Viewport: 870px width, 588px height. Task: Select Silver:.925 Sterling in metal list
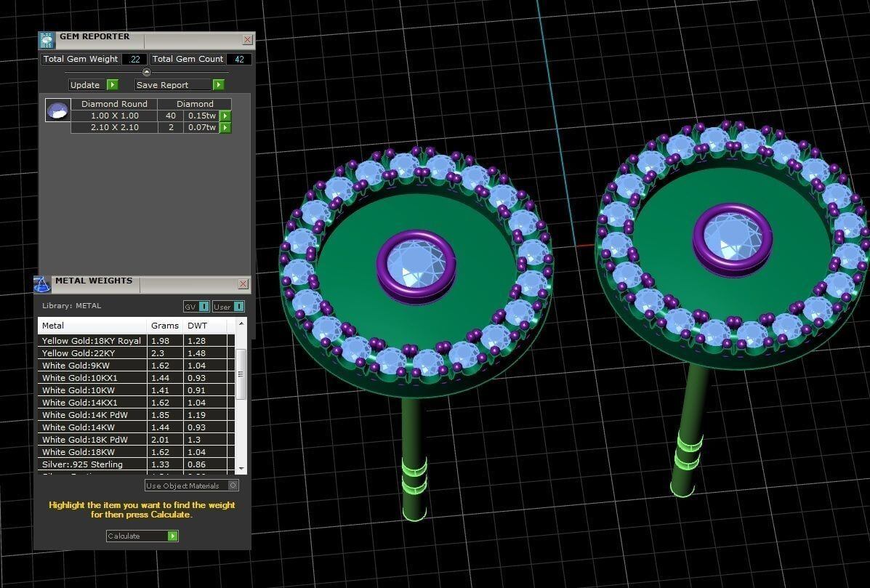pyautogui.click(x=82, y=464)
